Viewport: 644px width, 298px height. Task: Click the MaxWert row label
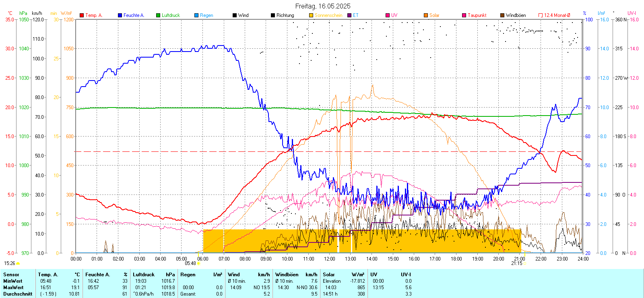[13, 288]
